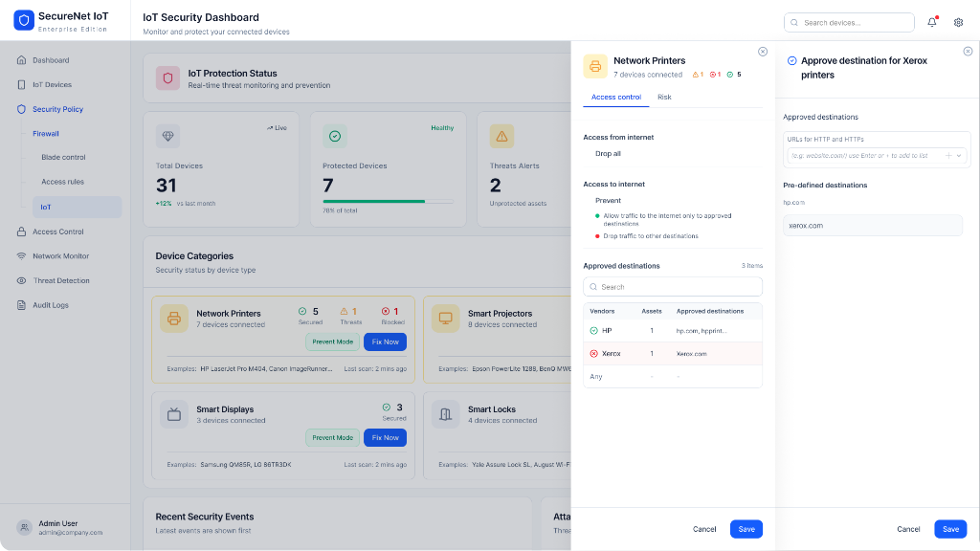
Task: Open Network Monitor in the sidebar
Action: point(60,256)
